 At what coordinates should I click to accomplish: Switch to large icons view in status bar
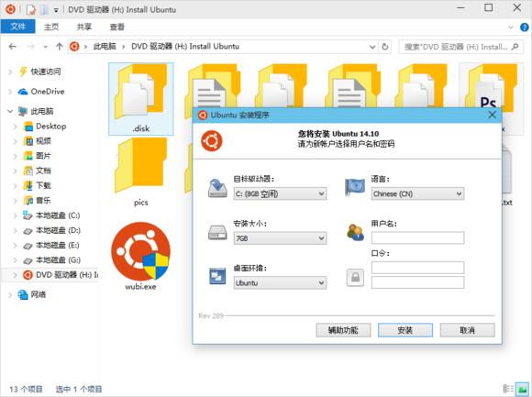pos(522,389)
